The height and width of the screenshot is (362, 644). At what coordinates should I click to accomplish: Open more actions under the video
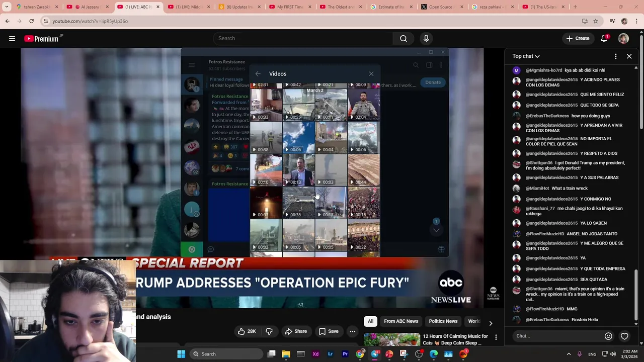352,331
